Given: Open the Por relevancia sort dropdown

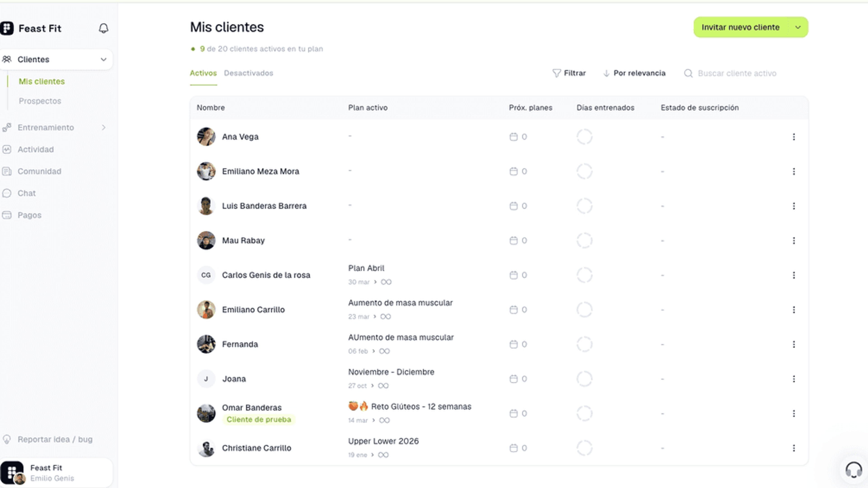Looking at the screenshot, I should tap(634, 73).
